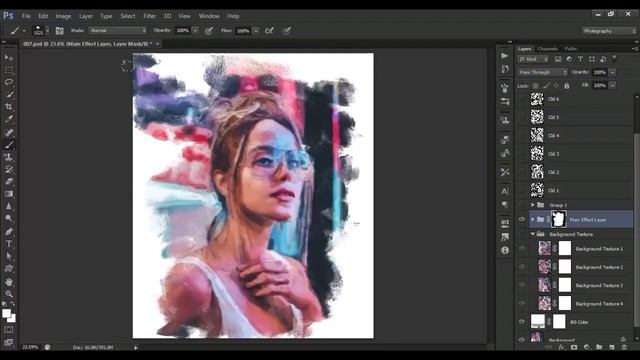Select the Crop tool
Viewport: 640px width, 360px height.
pyautogui.click(x=9, y=107)
